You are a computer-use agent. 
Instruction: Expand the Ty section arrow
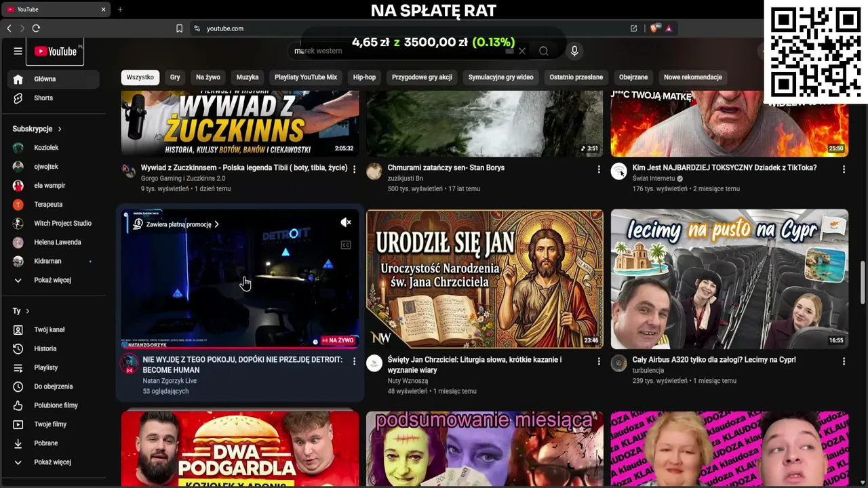27,311
